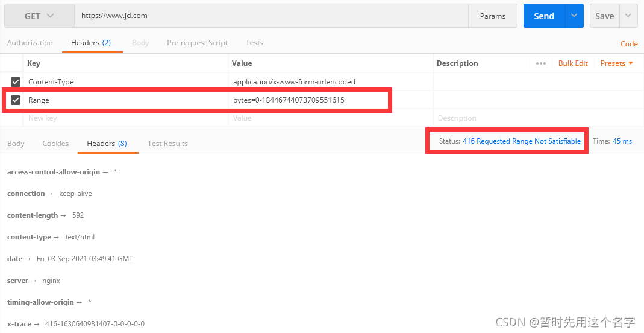The height and width of the screenshot is (333, 644).
Task: Click the date value Fri, 03 Sep 2021
Action: 84,259
